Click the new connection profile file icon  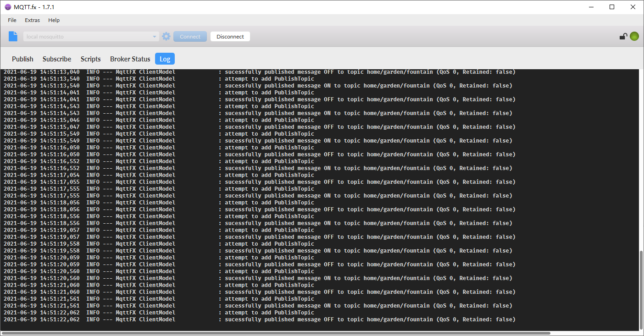[x=13, y=37]
